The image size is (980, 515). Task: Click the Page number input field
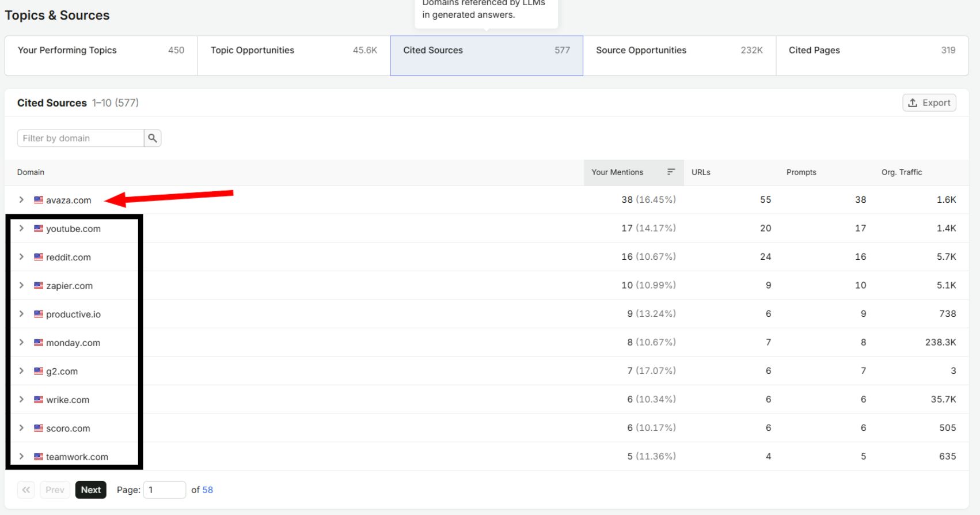[165, 490]
